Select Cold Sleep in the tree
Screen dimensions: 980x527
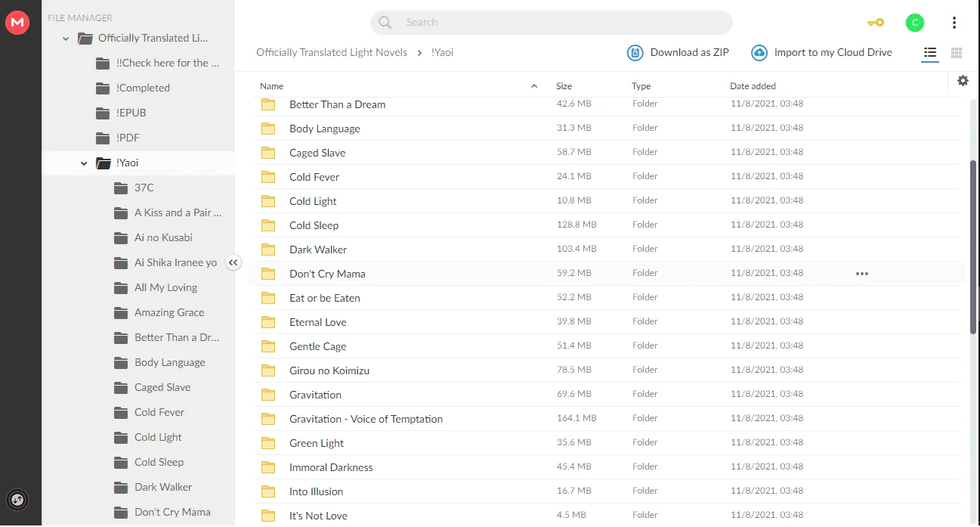click(x=138, y=462)
